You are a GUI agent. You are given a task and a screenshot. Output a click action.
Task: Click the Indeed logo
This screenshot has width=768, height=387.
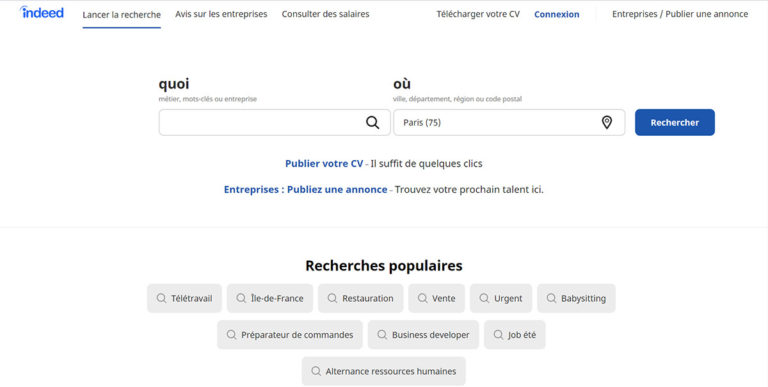(x=42, y=12)
